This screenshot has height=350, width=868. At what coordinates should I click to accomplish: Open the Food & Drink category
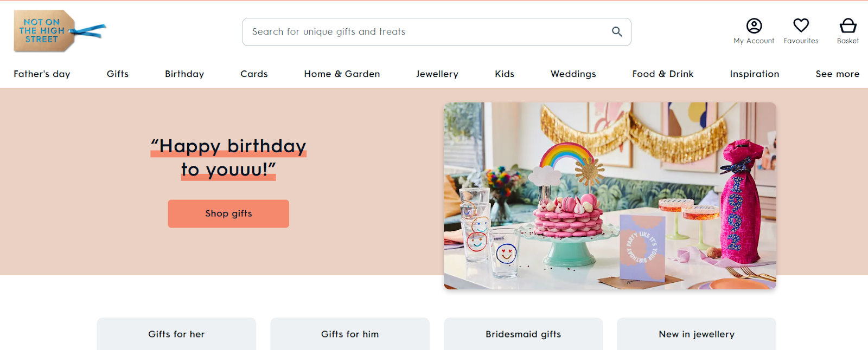(662, 74)
